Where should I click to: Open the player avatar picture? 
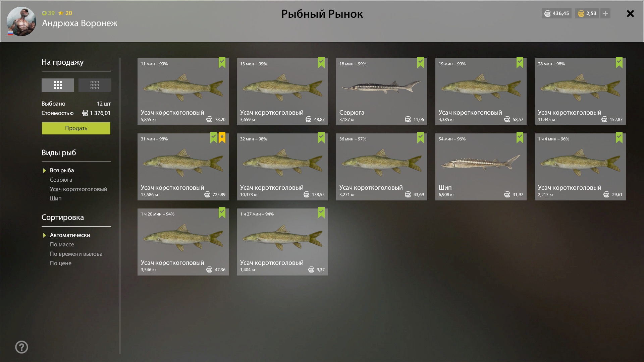[x=21, y=21]
